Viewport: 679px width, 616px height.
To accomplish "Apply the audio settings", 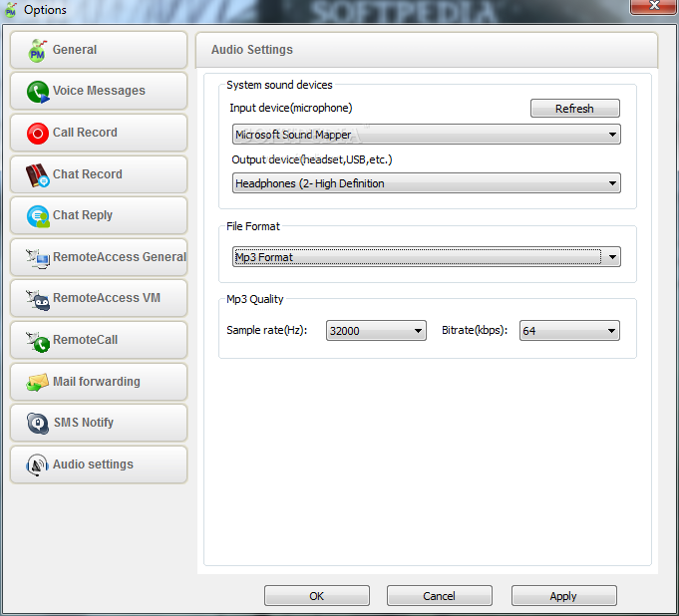I will (563, 596).
